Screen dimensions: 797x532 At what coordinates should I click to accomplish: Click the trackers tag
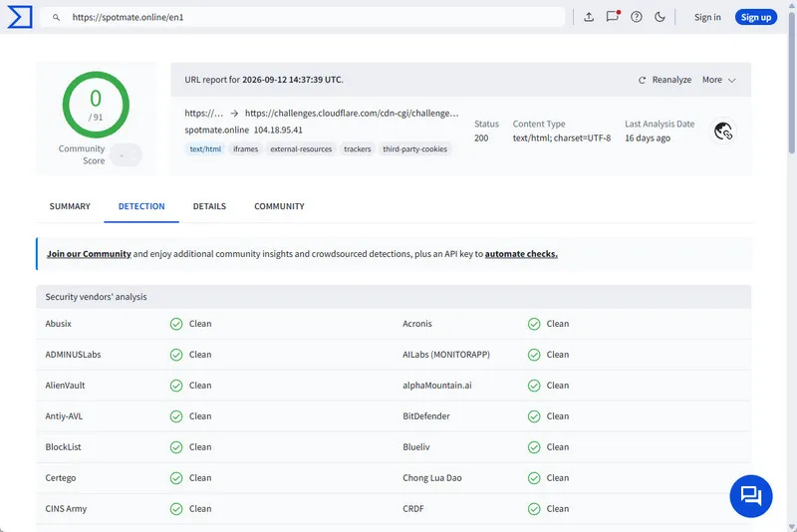pyautogui.click(x=358, y=148)
